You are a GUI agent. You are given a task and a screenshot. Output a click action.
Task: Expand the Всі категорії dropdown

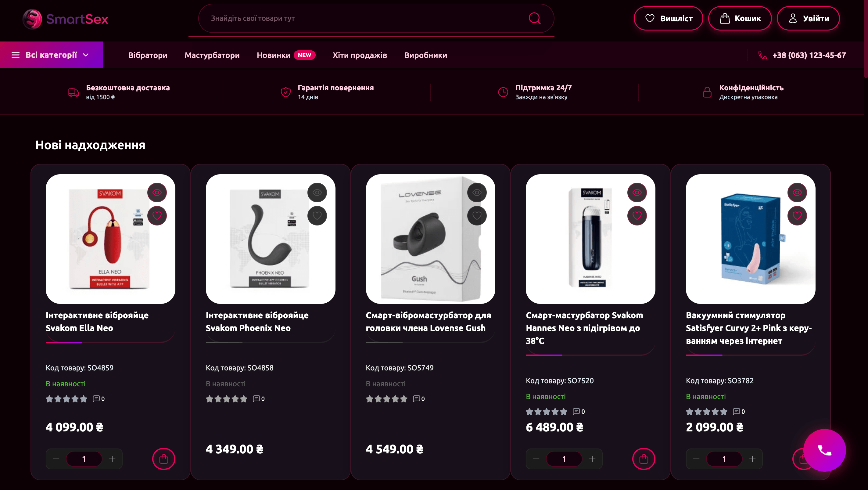(x=51, y=55)
